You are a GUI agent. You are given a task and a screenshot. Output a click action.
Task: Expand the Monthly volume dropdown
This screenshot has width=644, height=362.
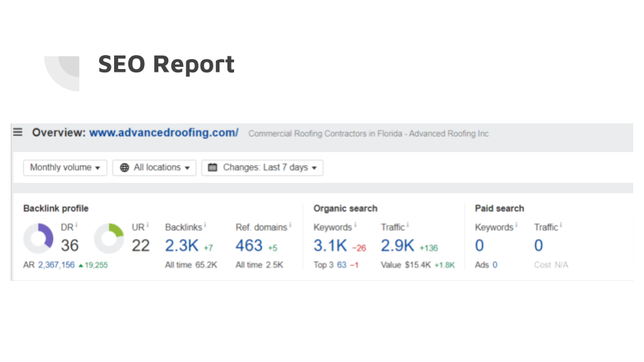coord(65,168)
